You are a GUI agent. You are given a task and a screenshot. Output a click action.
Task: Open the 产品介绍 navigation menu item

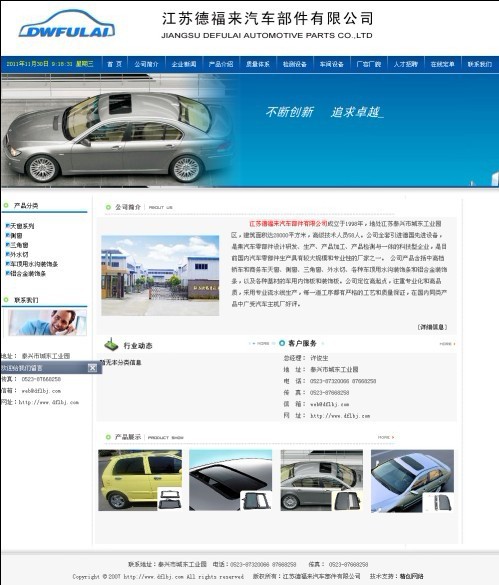(x=221, y=64)
